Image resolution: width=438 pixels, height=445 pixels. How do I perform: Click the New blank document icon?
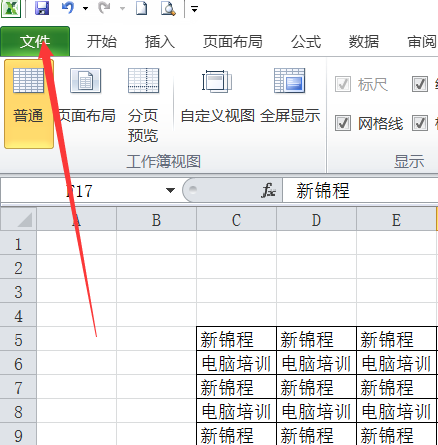click(141, 8)
